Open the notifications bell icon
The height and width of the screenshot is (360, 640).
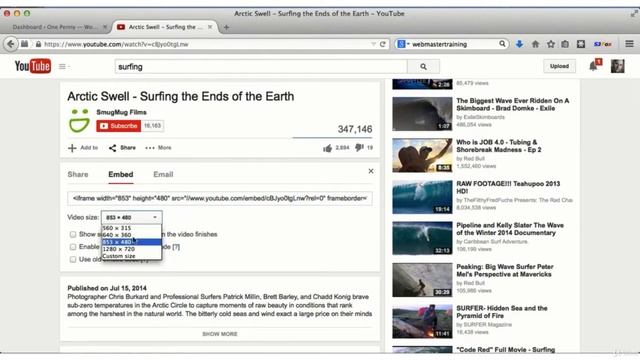pyautogui.click(x=593, y=66)
